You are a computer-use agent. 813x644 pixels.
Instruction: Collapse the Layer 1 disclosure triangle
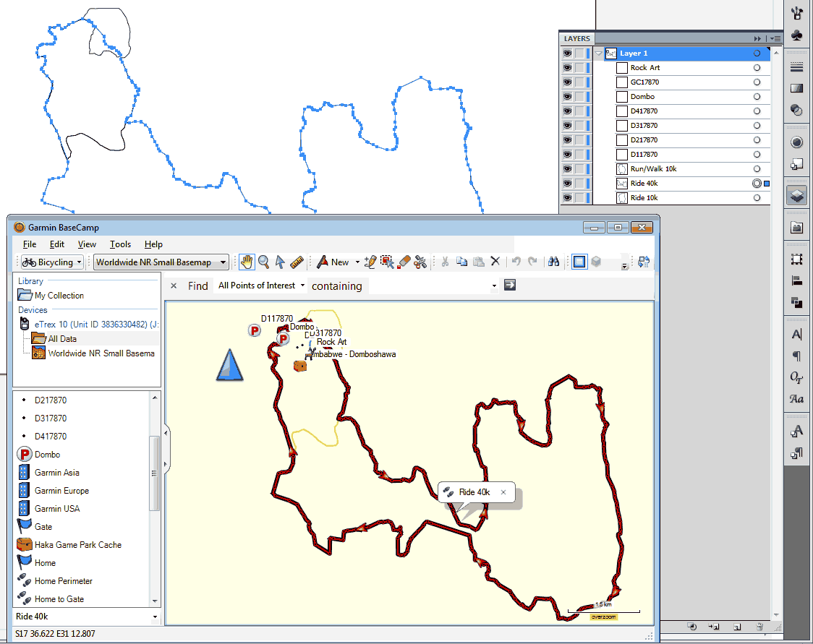coord(599,53)
